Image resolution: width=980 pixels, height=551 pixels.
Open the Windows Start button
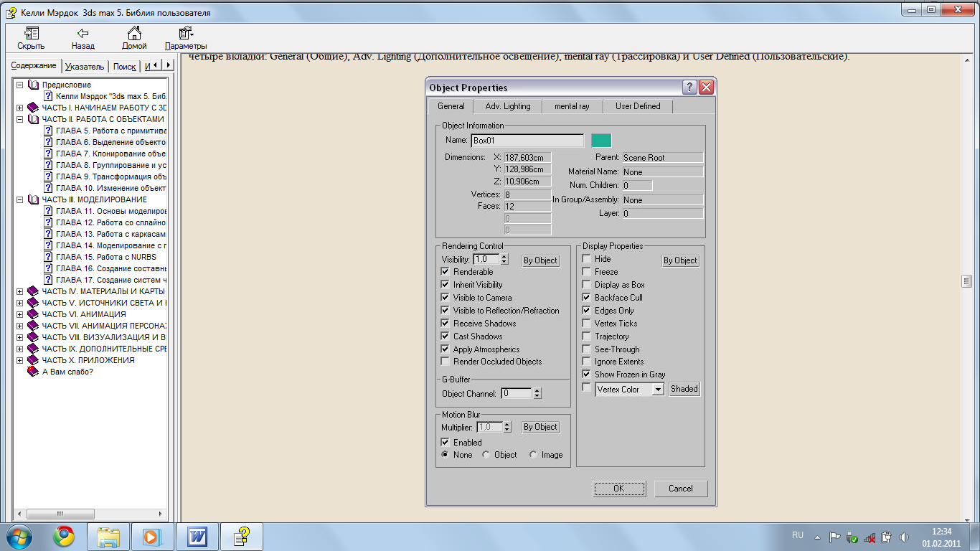point(19,537)
